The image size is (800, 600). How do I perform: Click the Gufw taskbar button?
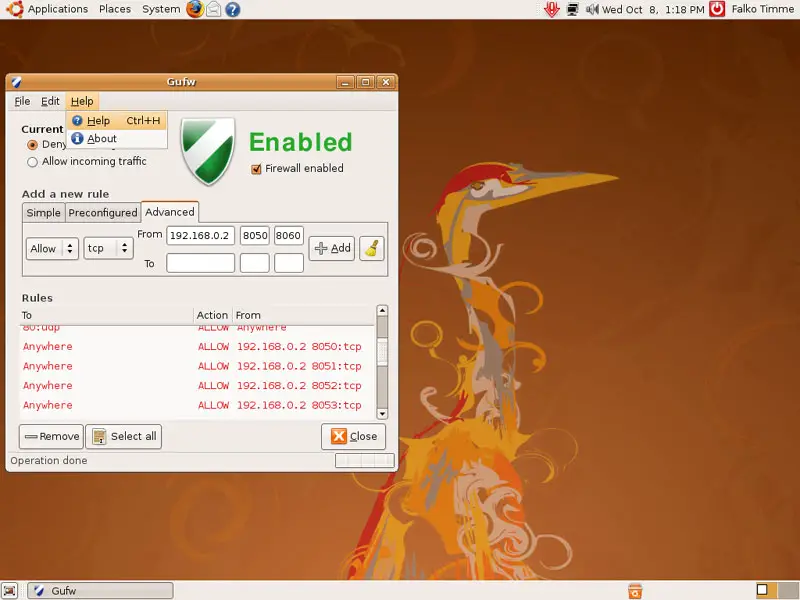[x=100, y=590]
